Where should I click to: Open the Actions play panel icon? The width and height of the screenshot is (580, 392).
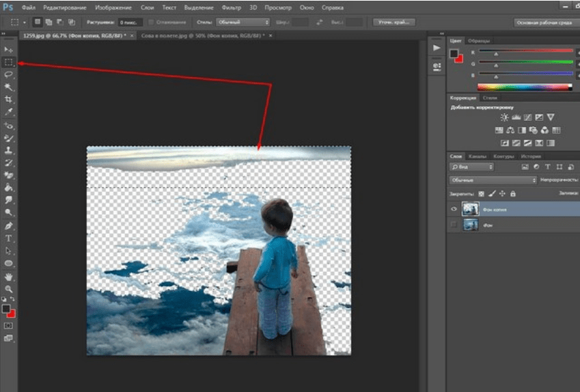tap(437, 48)
